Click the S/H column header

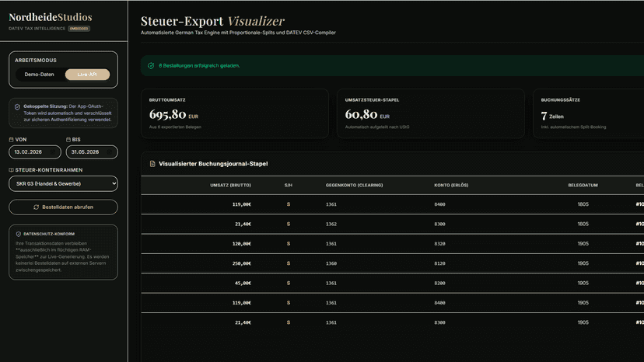point(289,185)
